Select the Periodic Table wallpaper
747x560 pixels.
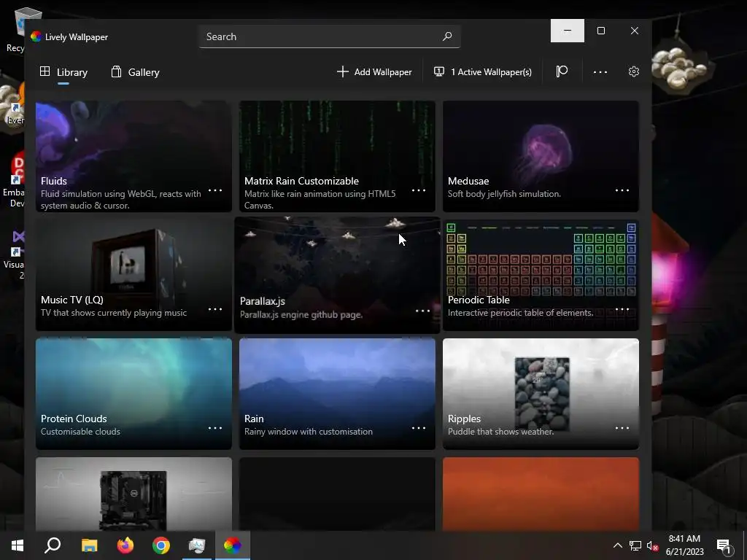pyautogui.click(x=541, y=275)
